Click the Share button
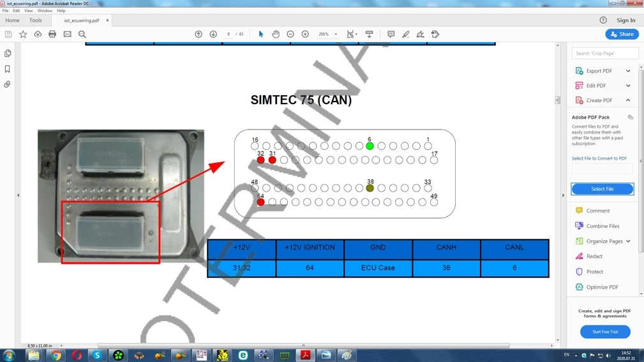The height and width of the screenshot is (362, 644). 622,34
